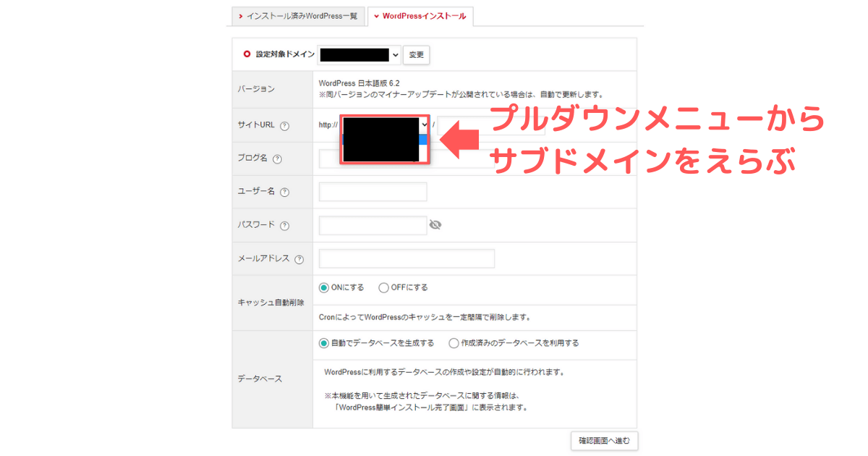Choose 作成済みのデータベースを利用する option
This screenshot has width=868, height=456.
454,343
